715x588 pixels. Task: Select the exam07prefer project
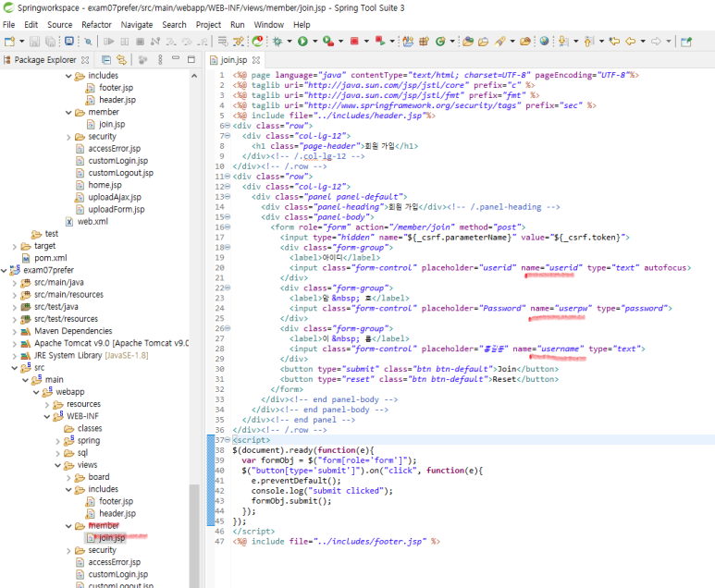point(48,270)
